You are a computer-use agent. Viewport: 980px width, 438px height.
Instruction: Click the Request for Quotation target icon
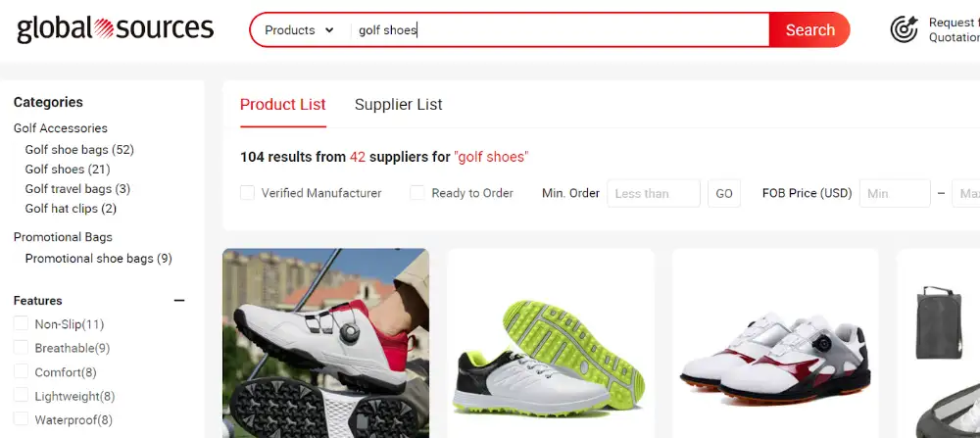904,29
